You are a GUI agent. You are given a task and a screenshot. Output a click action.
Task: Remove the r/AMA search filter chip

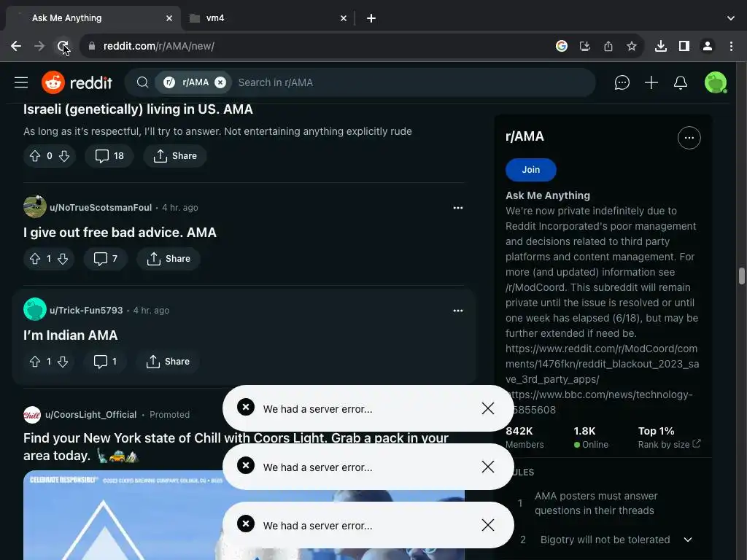point(220,82)
